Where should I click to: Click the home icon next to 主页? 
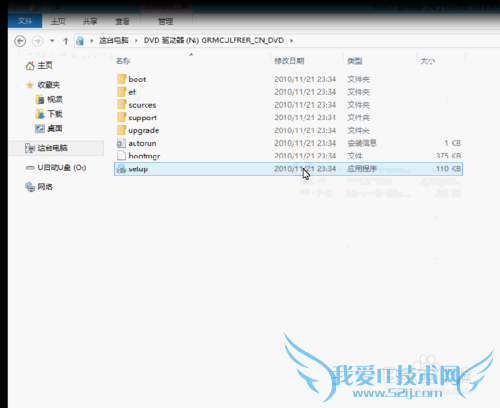(30, 66)
